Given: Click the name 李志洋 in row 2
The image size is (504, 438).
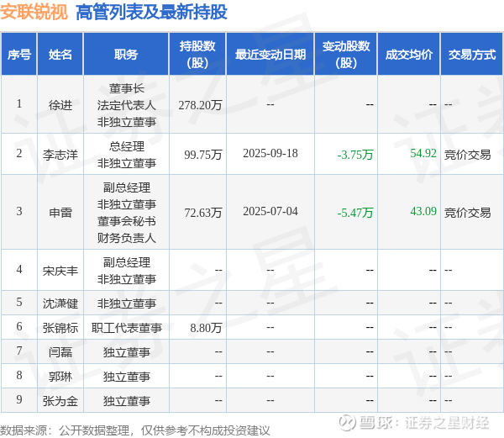Looking at the screenshot, I should point(60,155).
